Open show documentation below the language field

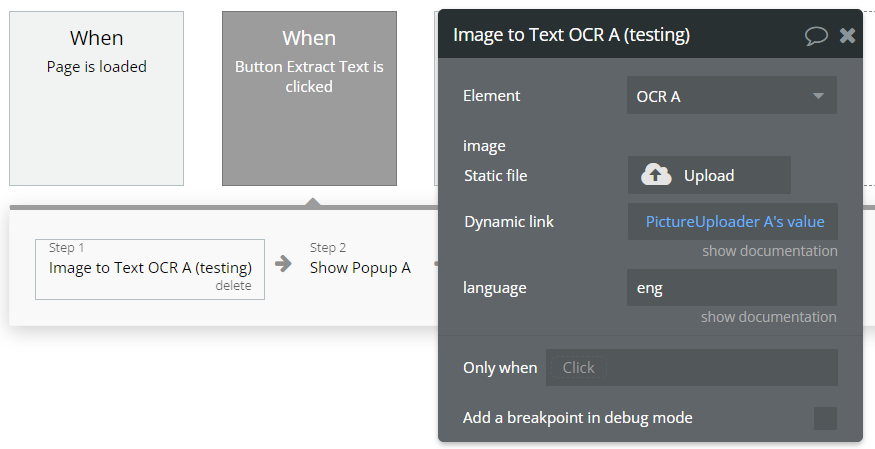[x=768, y=317]
